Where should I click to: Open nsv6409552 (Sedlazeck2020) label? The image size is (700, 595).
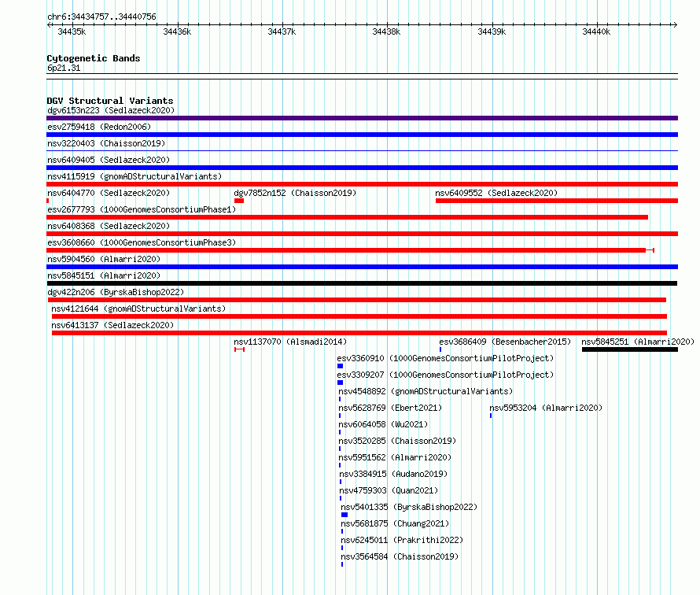[x=496, y=193]
